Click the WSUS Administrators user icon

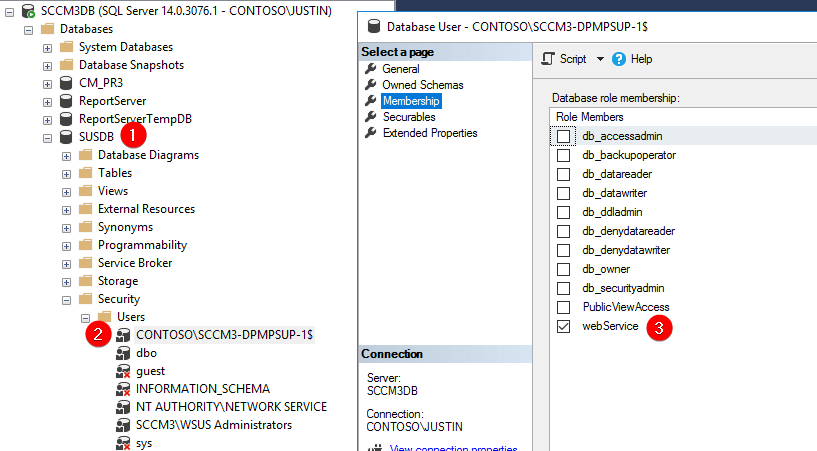coord(123,425)
